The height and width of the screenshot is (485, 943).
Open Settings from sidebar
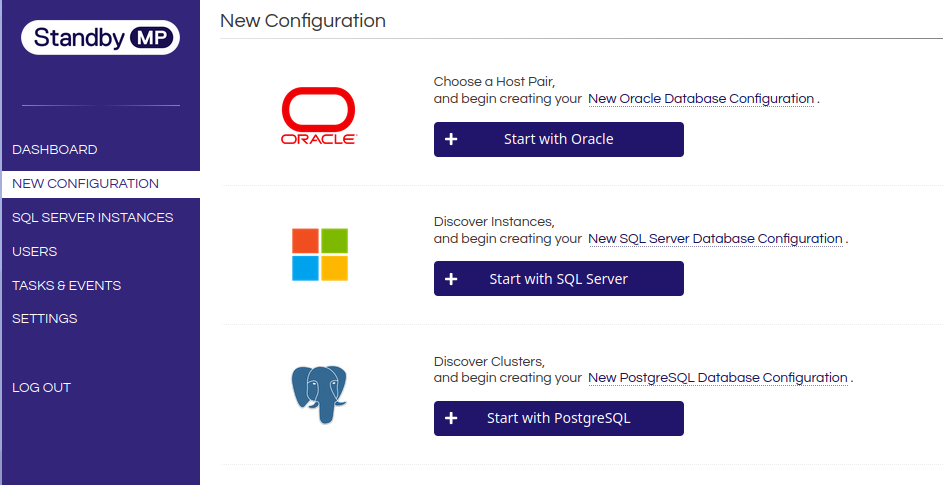[x=45, y=319]
